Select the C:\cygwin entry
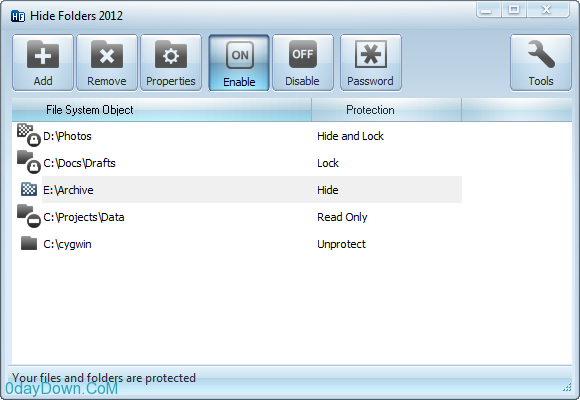 pyautogui.click(x=67, y=244)
